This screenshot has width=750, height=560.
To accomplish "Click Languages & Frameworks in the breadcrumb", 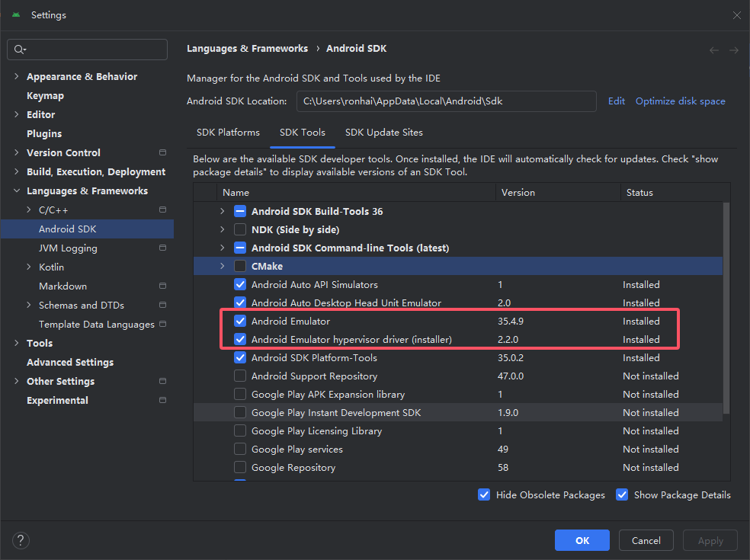I will pos(247,48).
